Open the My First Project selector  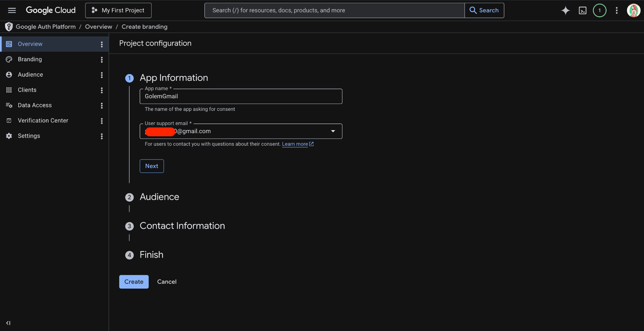pos(118,10)
